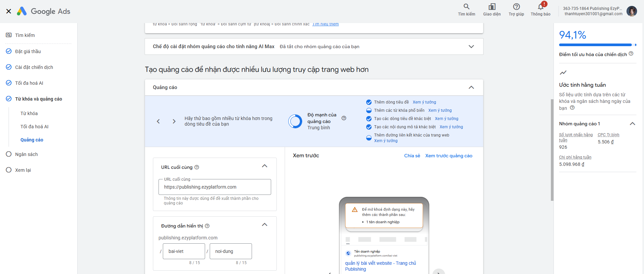Go to the previous ad strength tip
The image size is (644, 274).
(x=158, y=121)
